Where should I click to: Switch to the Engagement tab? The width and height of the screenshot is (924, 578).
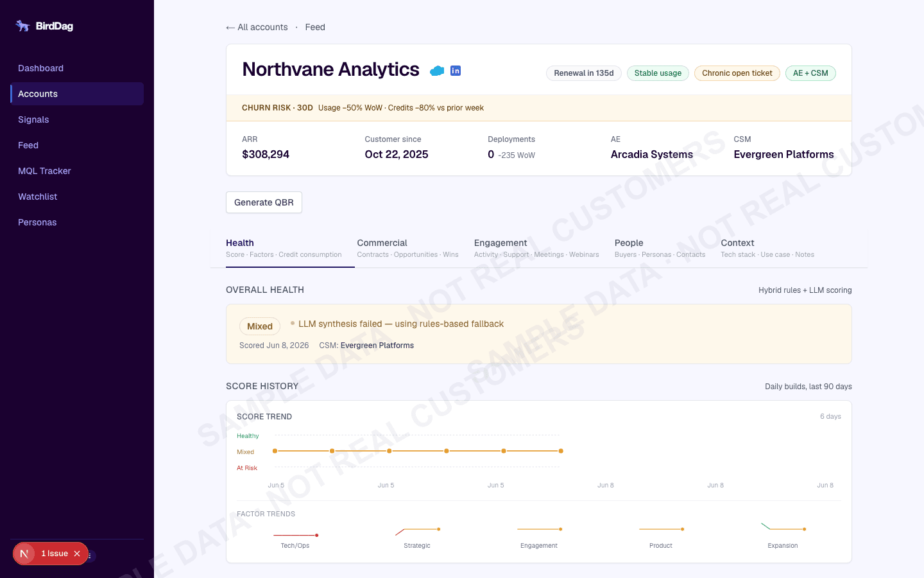tap(536, 249)
